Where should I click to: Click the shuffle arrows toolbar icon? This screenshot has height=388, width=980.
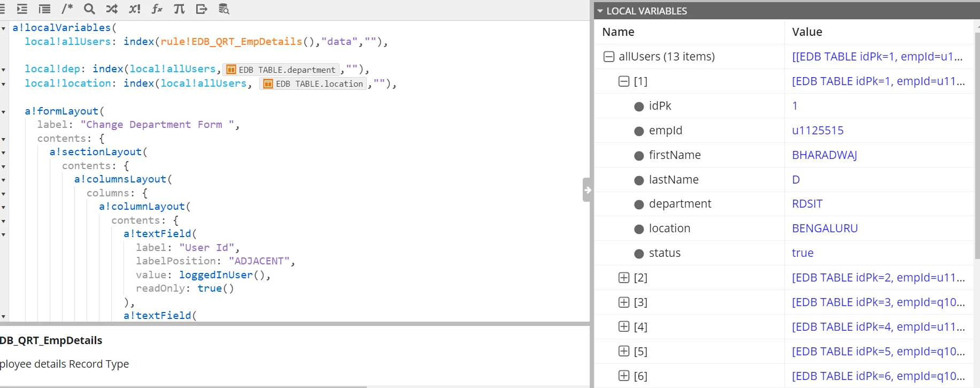pyautogui.click(x=112, y=9)
